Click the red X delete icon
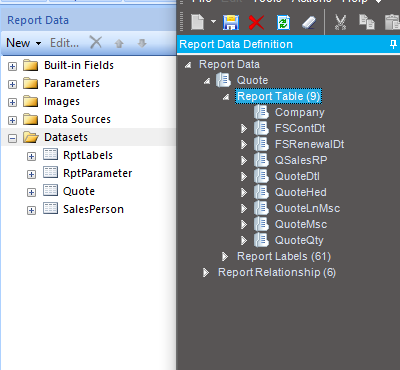400x370 pixels. click(256, 23)
